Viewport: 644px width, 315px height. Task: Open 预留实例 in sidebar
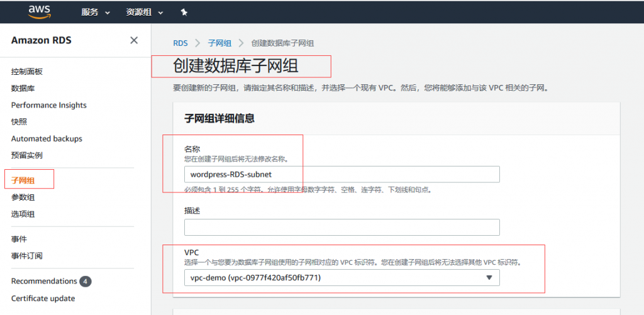[26, 156]
